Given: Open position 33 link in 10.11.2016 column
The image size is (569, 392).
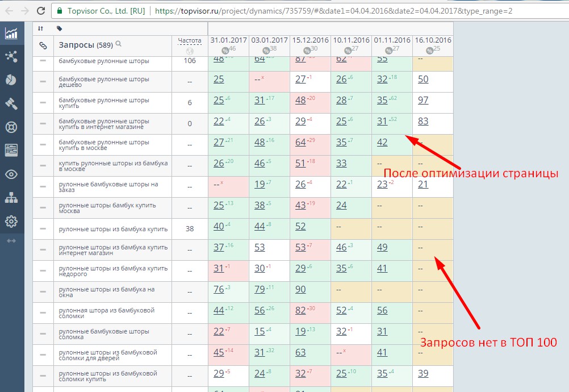Looking at the screenshot, I should tap(341, 164).
